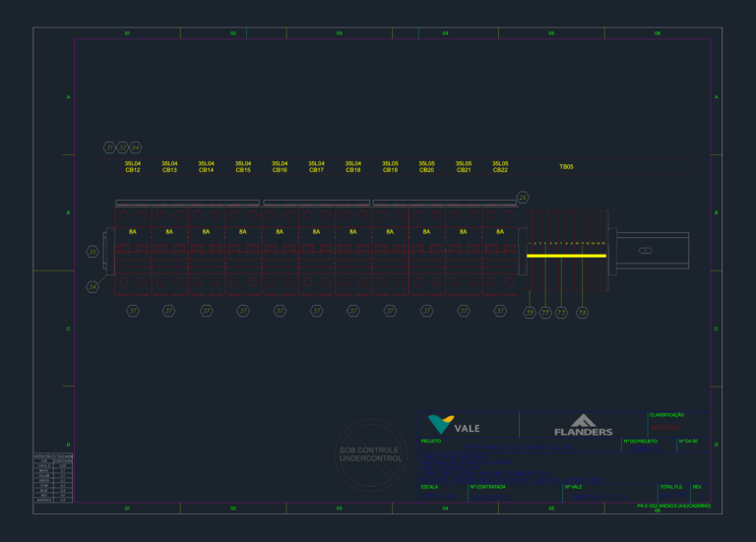Click the PROJETO field label

[x=431, y=441]
